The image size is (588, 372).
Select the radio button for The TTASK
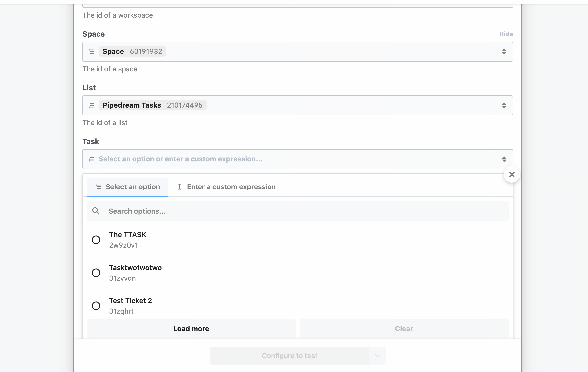96,240
